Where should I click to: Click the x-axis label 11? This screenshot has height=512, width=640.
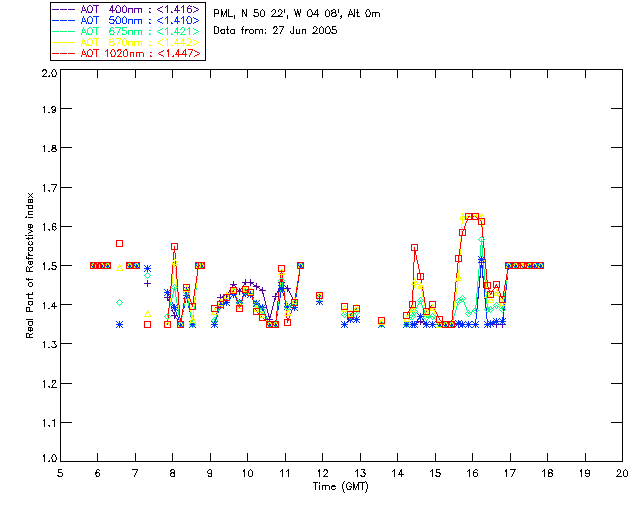[x=285, y=473]
